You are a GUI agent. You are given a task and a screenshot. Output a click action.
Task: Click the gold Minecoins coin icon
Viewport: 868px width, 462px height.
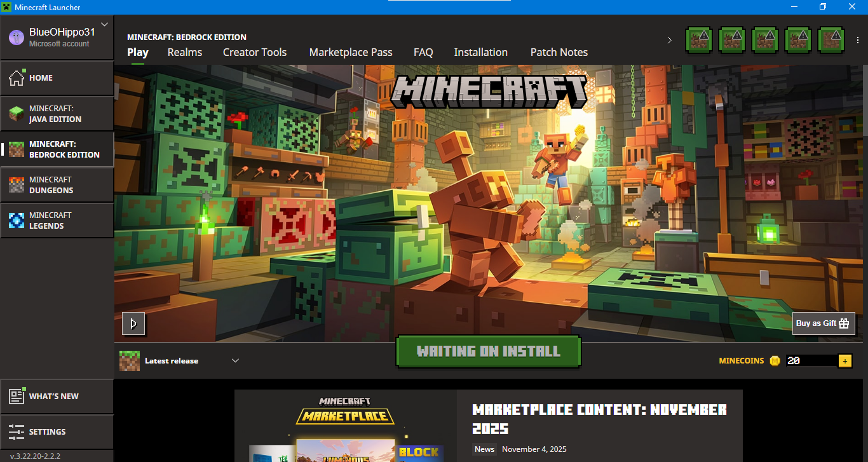tap(775, 361)
